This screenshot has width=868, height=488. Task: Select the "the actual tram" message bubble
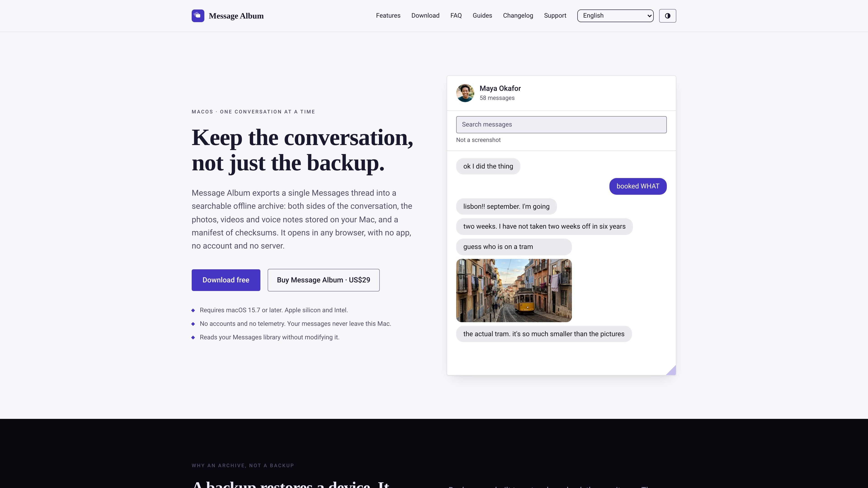(544, 334)
